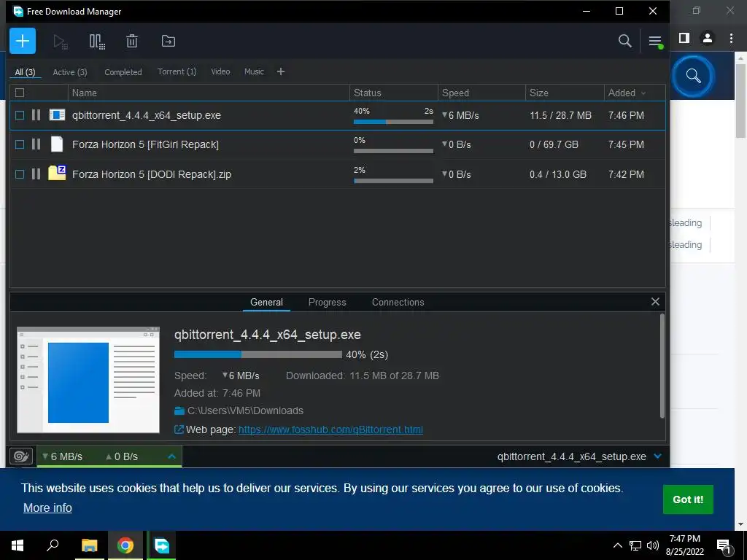Open the More info cookie link
This screenshot has width=747, height=560.
point(47,507)
